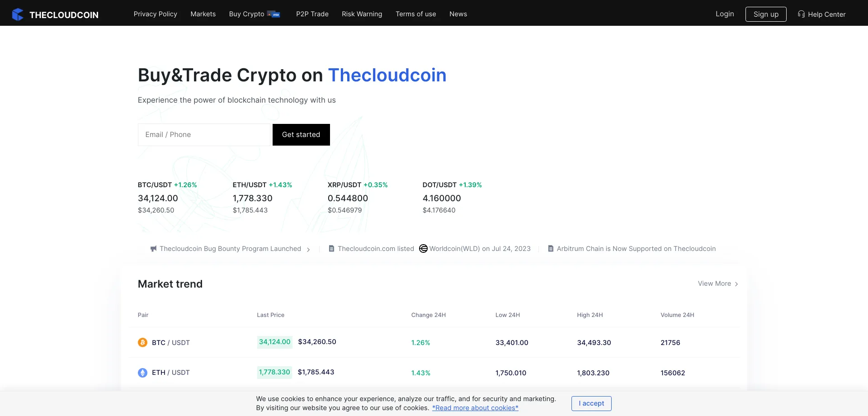
Task: Click the Help Center headset icon
Action: point(801,14)
